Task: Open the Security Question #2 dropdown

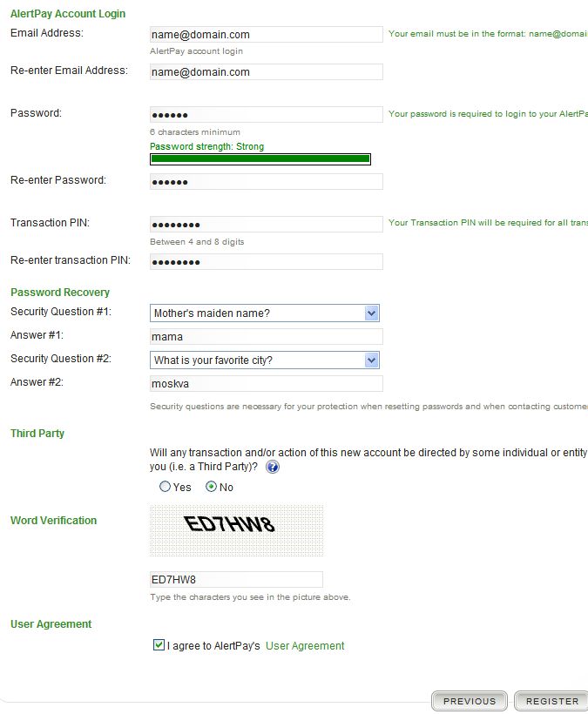Action: pyautogui.click(x=264, y=360)
